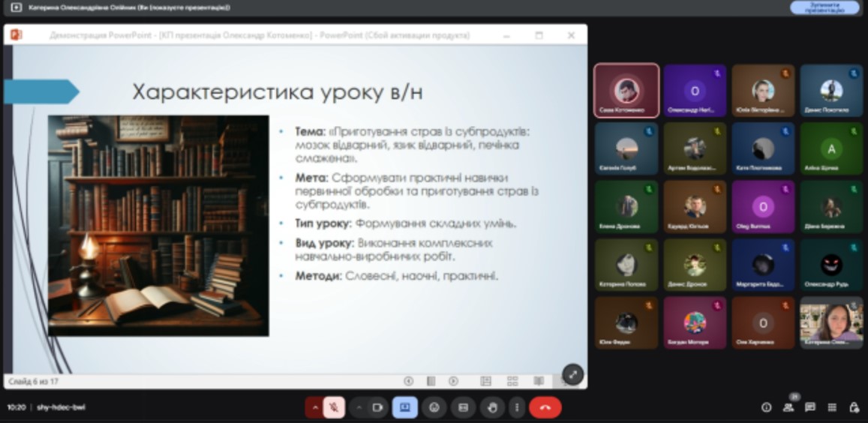
Task: Turn on captions icon
Action: coord(463,407)
